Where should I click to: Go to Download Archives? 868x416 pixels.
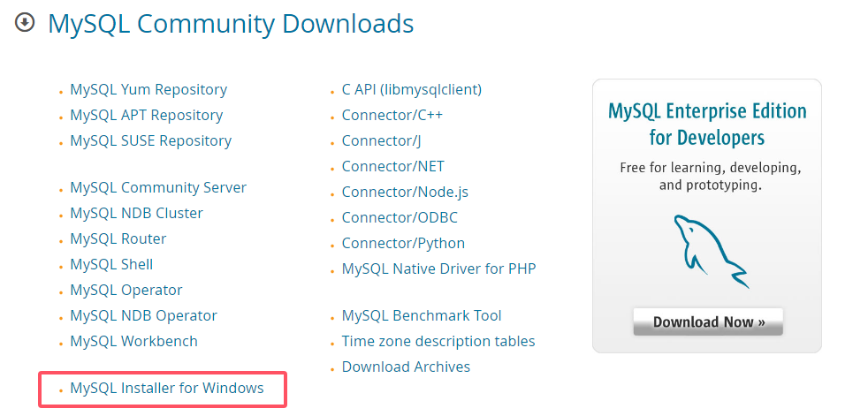coord(407,367)
